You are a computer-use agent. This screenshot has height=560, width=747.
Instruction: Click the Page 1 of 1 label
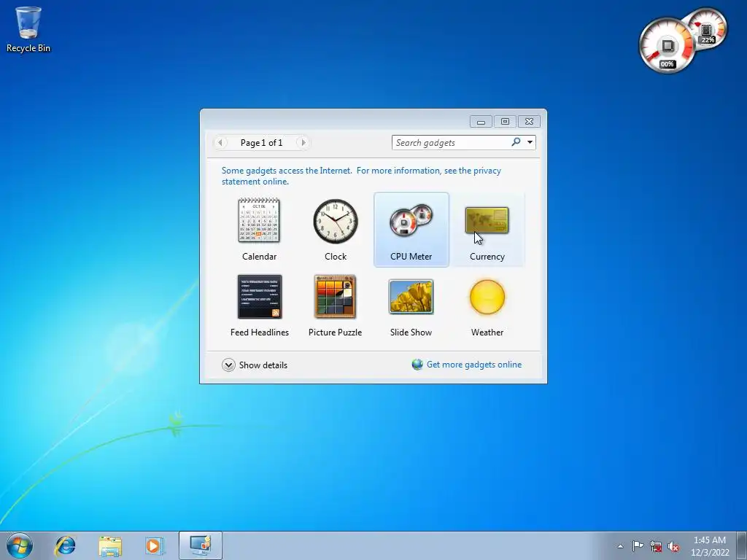[x=262, y=143]
